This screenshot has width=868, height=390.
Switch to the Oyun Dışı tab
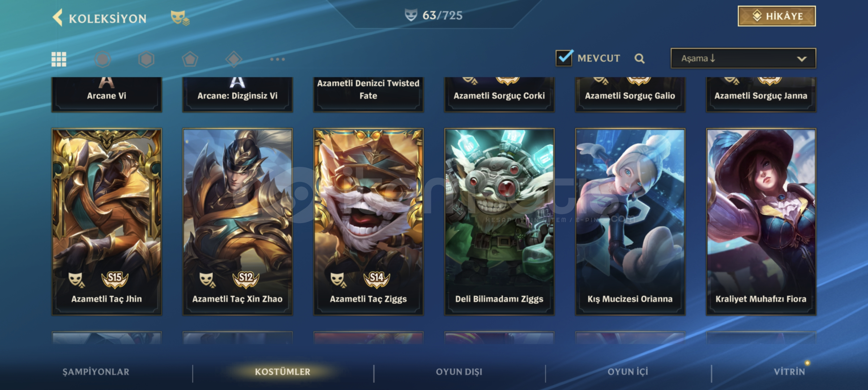pyautogui.click(x=459, y=372)
